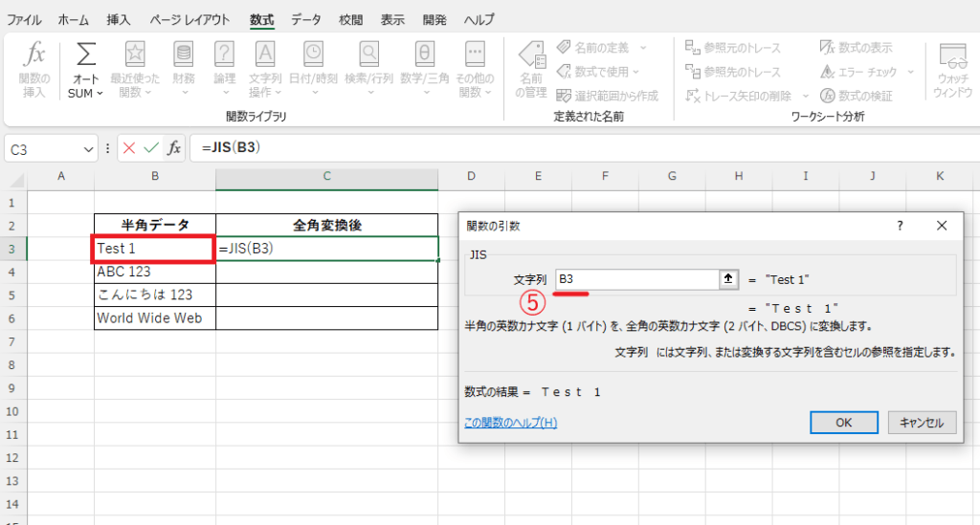
Task: Switch to the Review (校閲) tab
Action: click(x=350, y=20)
